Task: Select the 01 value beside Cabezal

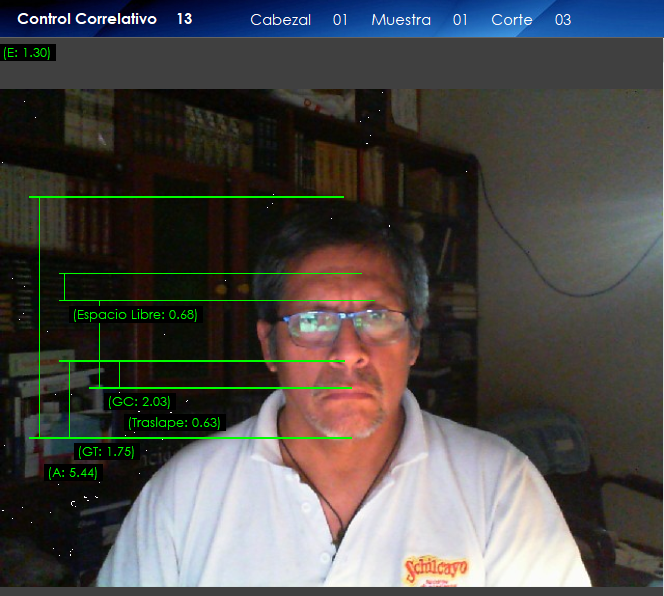Action: [x=340, y=20]
